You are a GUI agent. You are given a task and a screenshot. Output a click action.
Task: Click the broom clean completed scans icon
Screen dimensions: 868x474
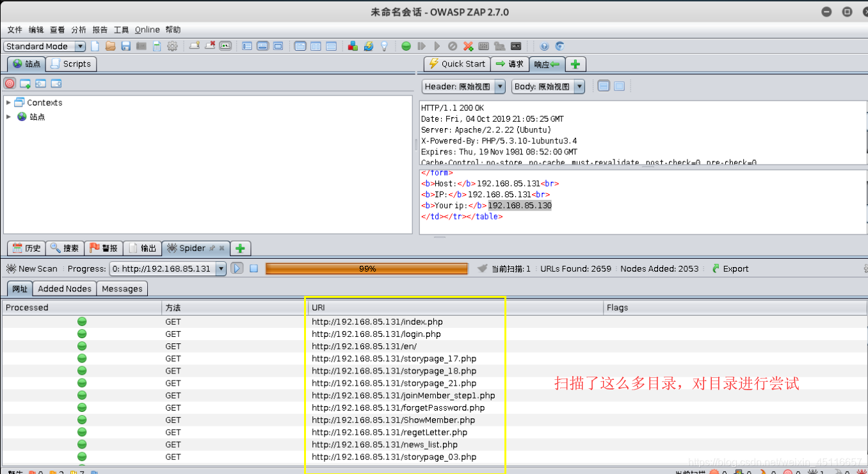[482, 268]
